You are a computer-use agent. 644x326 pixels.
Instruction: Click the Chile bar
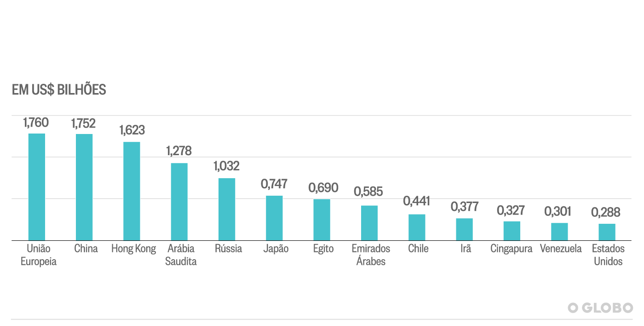tap(417, 227)
